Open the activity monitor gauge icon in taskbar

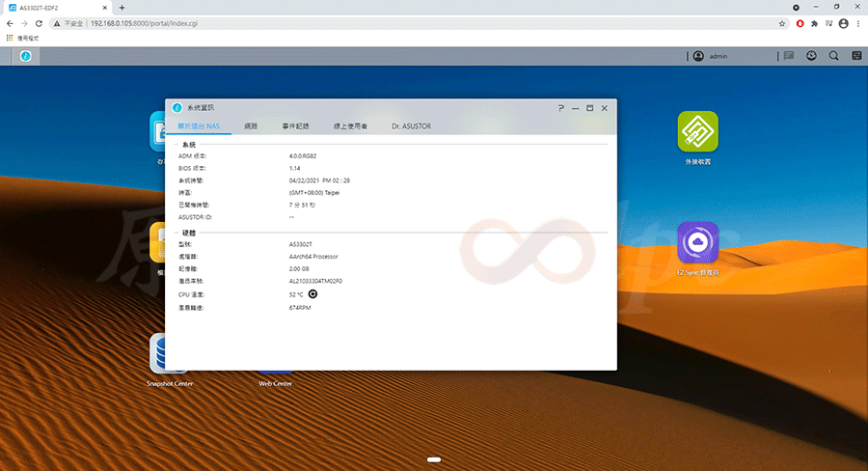pyautogui.click(x=811, y=57)
